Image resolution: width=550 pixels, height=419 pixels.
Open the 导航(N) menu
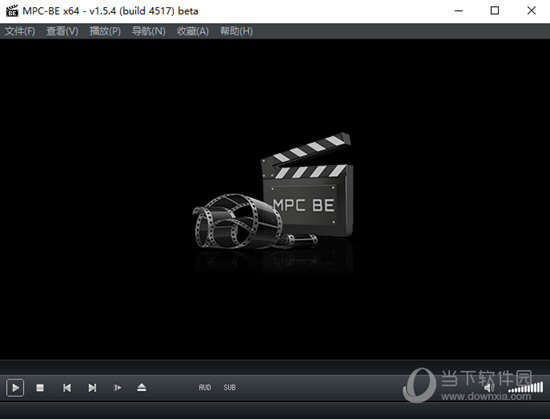click(x=149, y=31)
